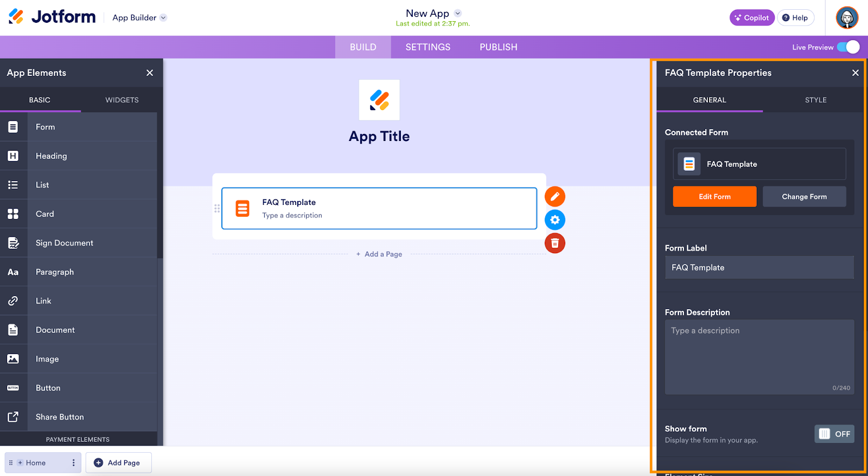868x476 pixels.
Task: Select the Heading element icon
Action: pos(13,156)
